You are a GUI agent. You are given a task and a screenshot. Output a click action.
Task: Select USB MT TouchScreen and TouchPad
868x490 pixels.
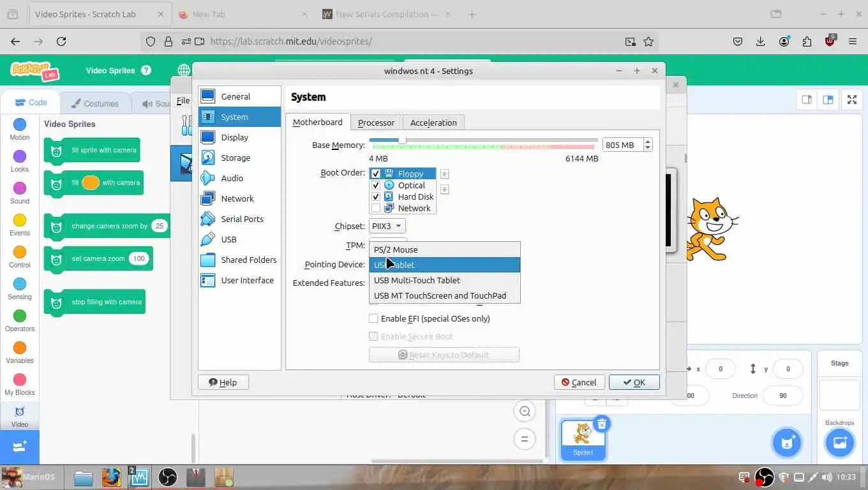coord(445,295)
